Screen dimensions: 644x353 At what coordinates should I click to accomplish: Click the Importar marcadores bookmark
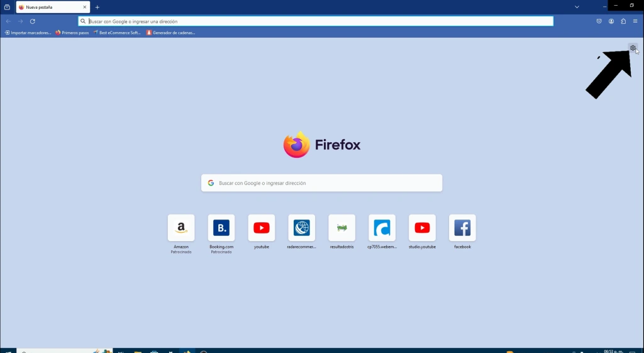28,33
